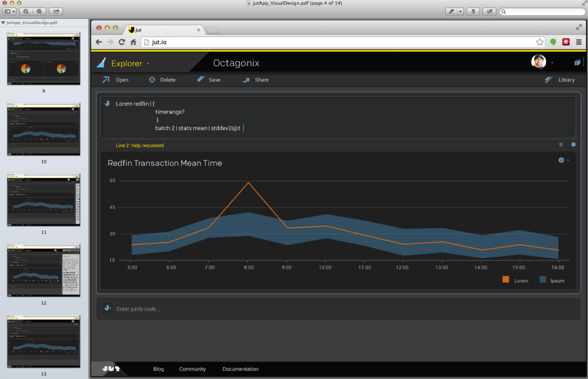Open the Documentation footer link
The width and height of the screenshot is (588, 379).
pos(240,369)
